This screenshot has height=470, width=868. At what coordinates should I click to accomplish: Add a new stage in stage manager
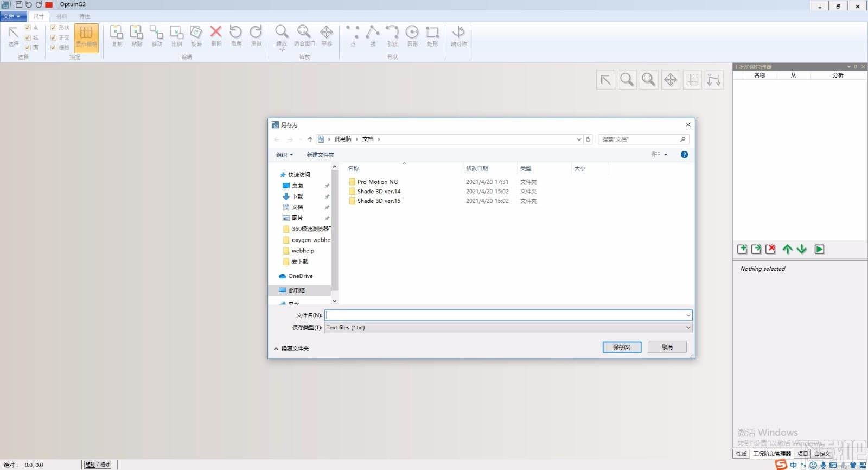(742, 249)
